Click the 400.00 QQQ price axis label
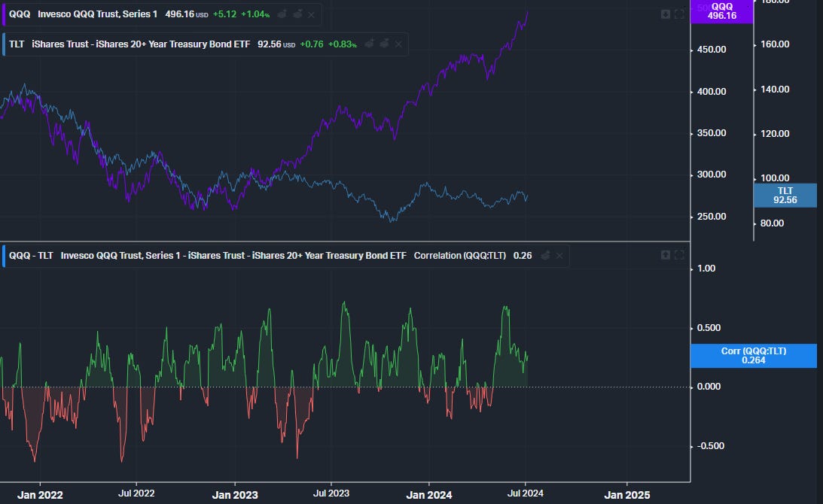This screenshot has width=823, height=504. pyautogui.click(x=712, y=91)
